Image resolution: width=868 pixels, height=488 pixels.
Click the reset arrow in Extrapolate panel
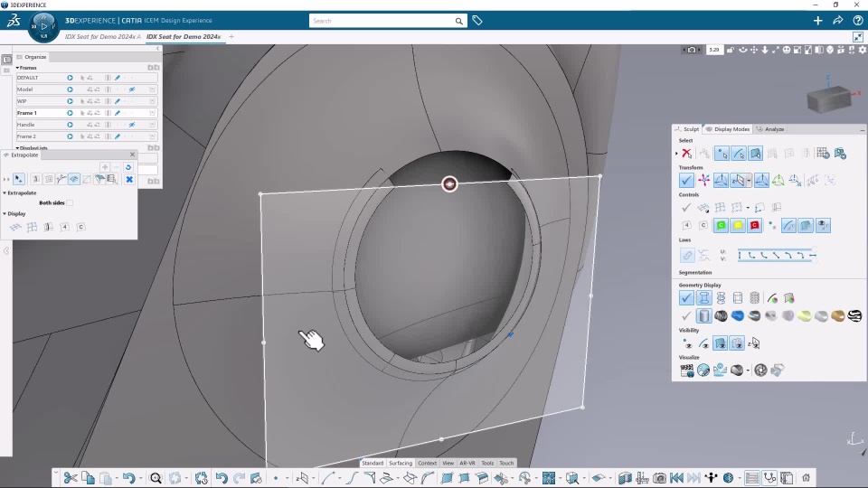tap(128, 167)
